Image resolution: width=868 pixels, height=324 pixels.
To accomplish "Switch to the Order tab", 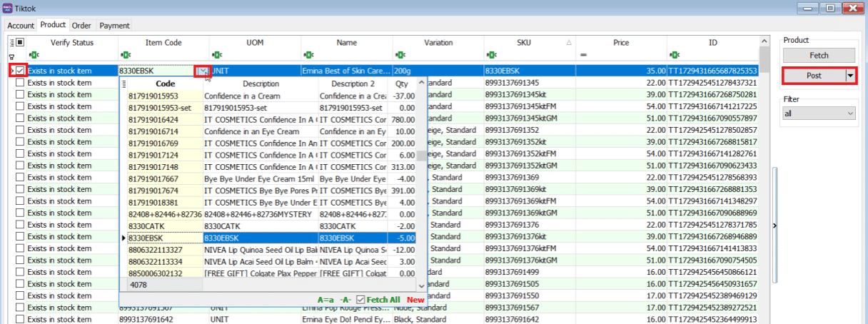I will tap(81, 26).
